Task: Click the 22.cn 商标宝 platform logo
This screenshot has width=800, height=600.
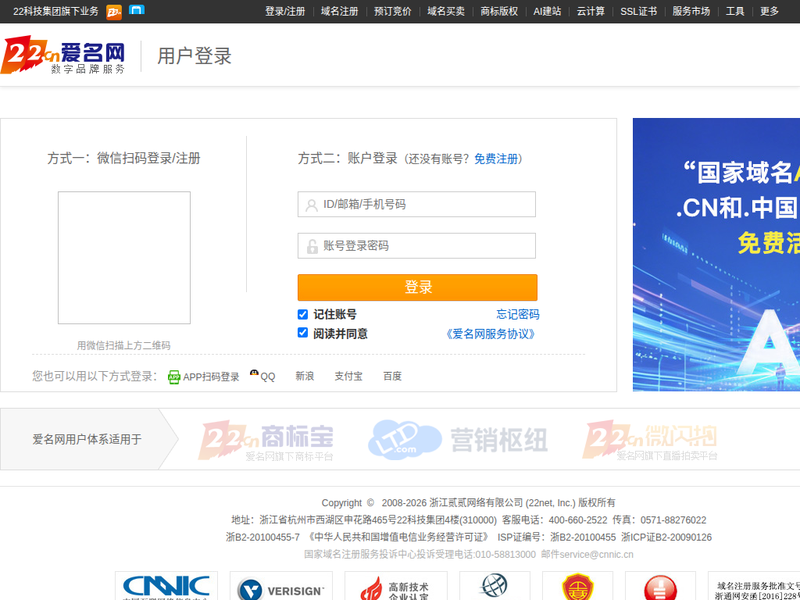Action: pos(266,440)
